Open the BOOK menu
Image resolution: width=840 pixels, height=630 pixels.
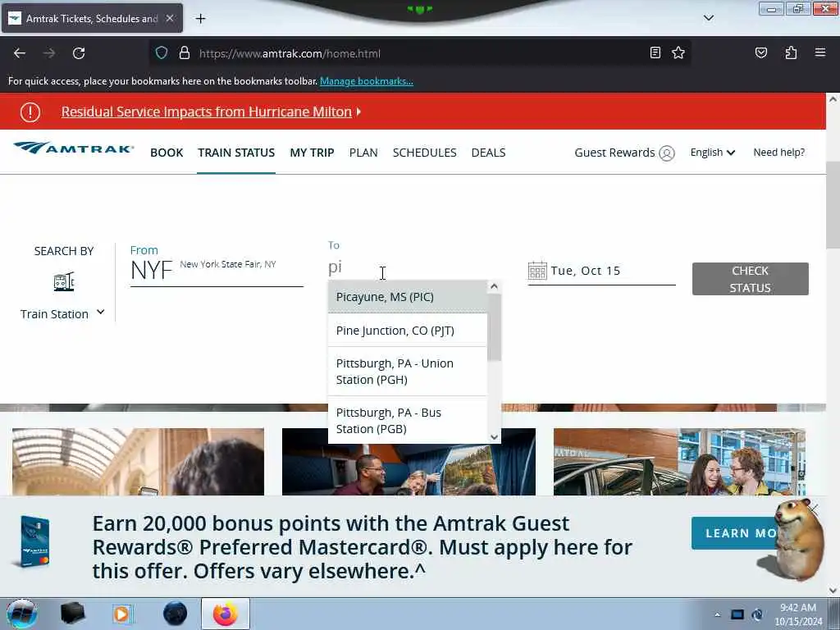coord(167,153)
